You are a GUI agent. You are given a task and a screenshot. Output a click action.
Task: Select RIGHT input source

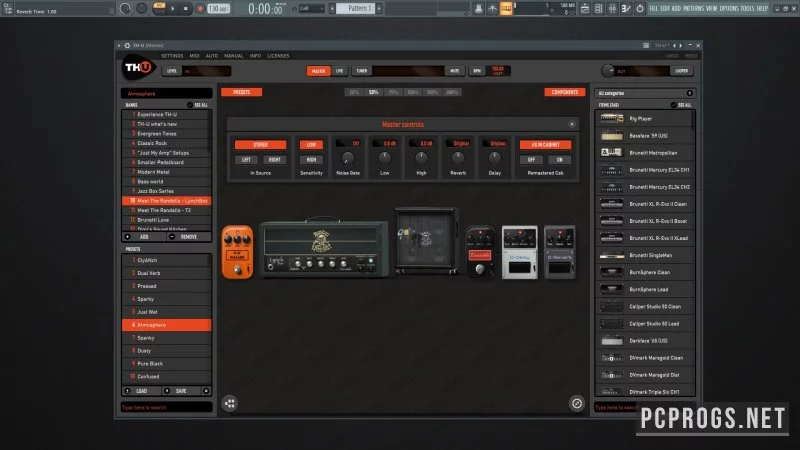(274, 160)
